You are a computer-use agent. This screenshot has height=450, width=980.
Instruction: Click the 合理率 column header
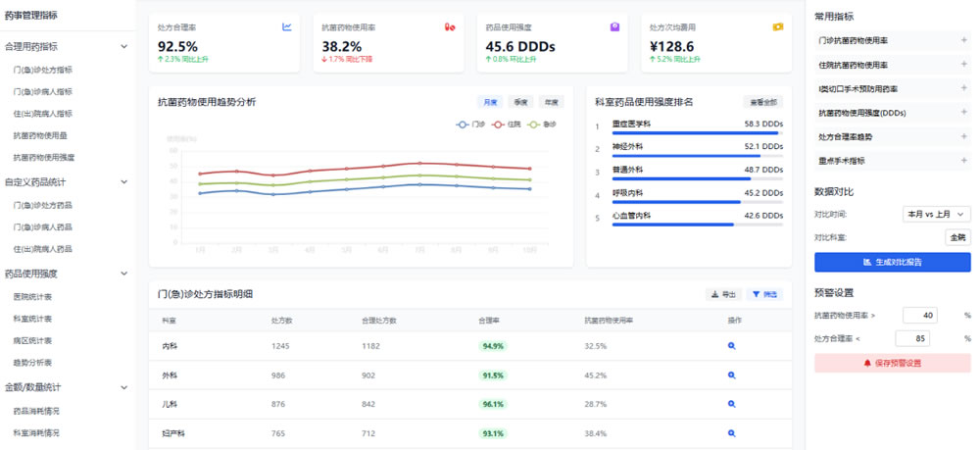coord(488,321)
